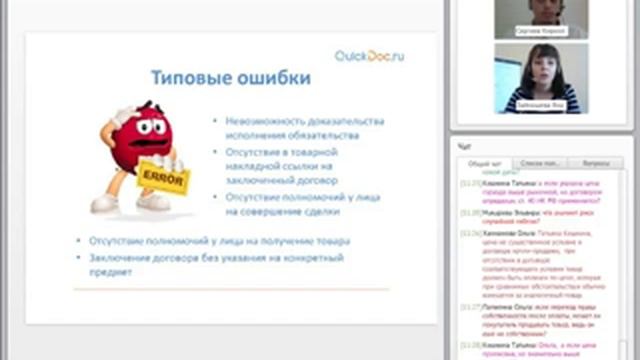Click the chat panel vertical scrollbar thumb
This screenshot has width=640, height=360.
tap(622, 350)
